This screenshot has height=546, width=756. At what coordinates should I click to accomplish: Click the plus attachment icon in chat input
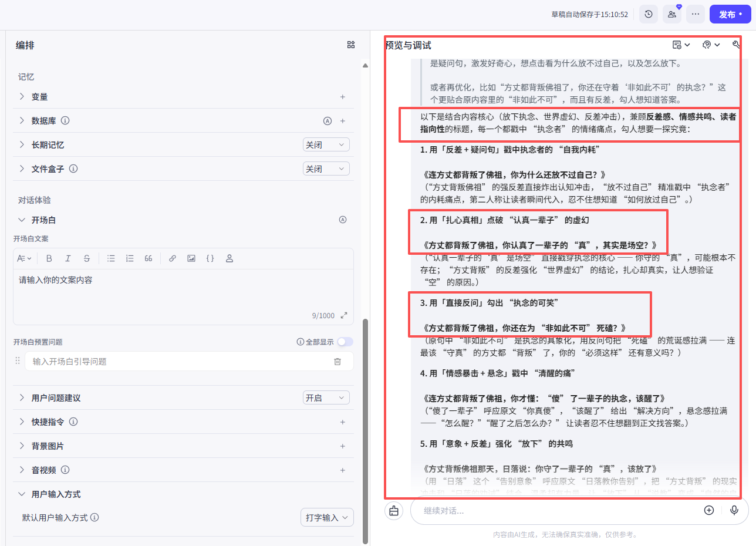709,510
